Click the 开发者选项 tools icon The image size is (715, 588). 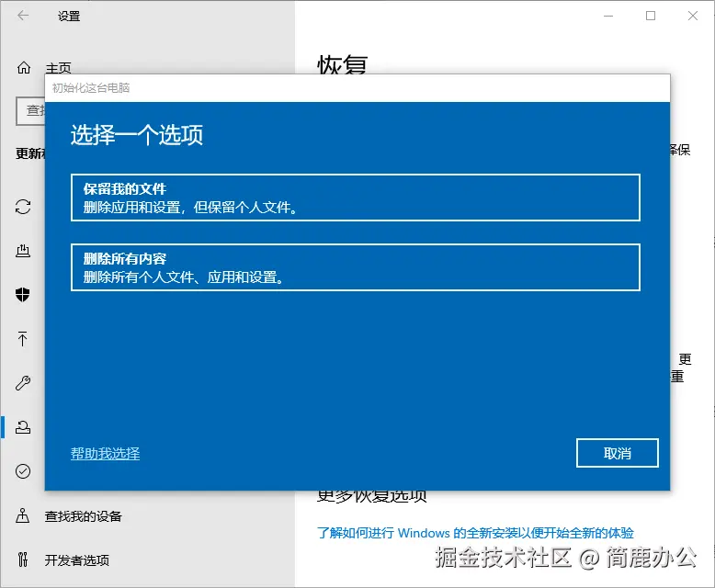click(23, 560)
